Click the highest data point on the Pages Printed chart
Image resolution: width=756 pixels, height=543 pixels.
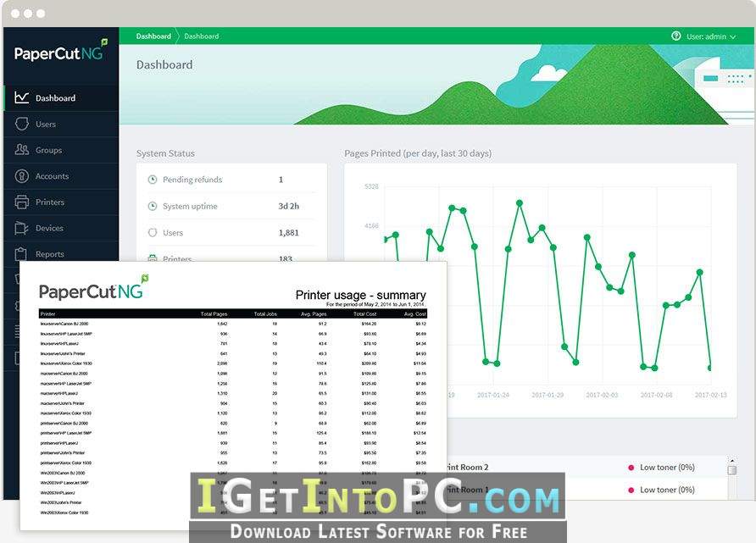[520, 203]
